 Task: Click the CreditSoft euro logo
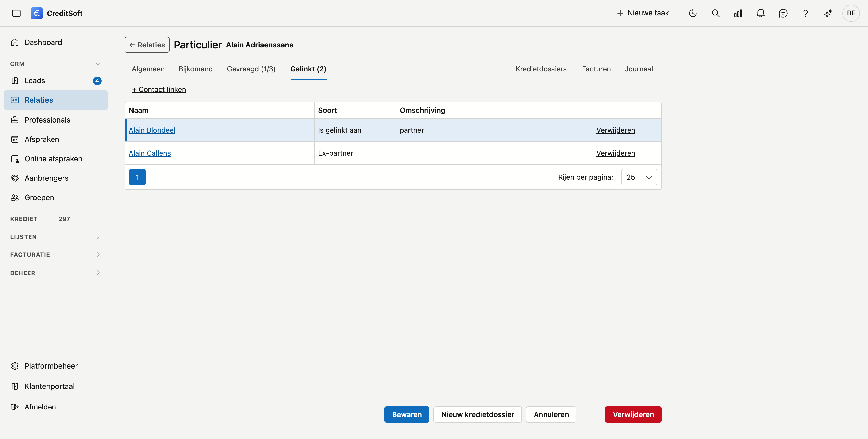pos(37,13)
